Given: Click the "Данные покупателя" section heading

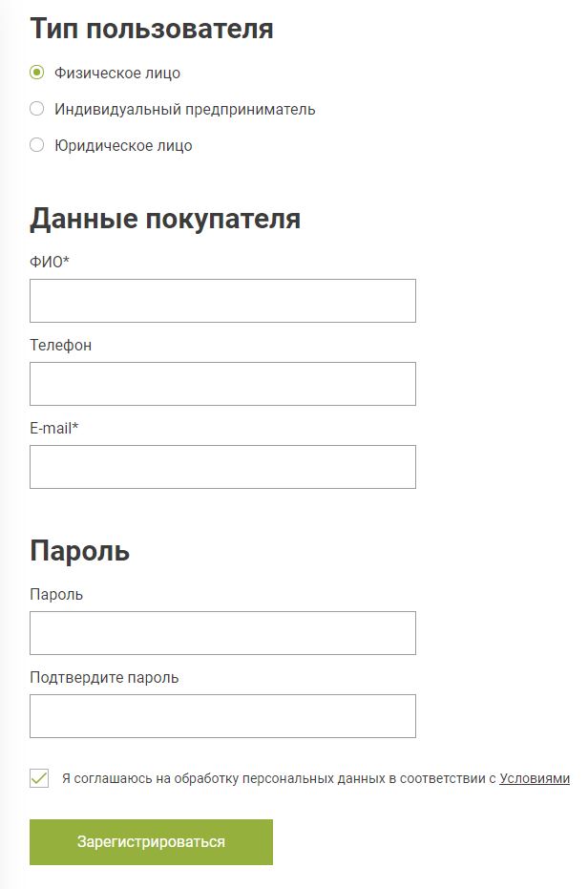Looking at the screenshot, I should point(165,219).
